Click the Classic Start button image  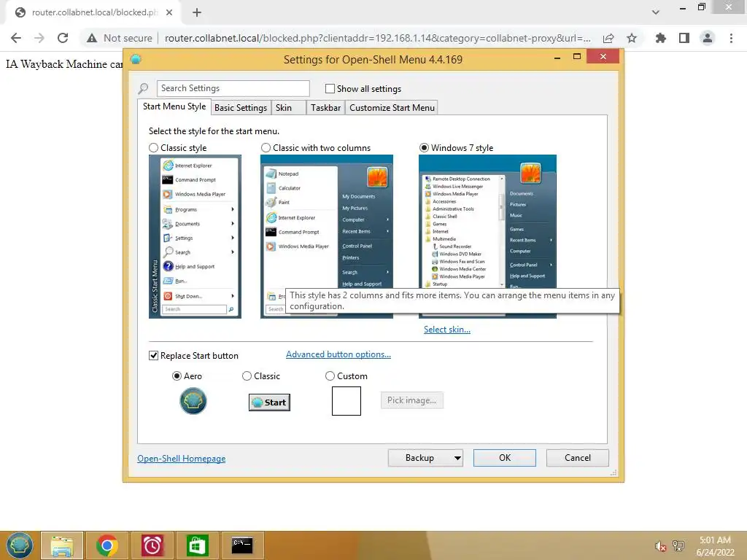point(269,402)
